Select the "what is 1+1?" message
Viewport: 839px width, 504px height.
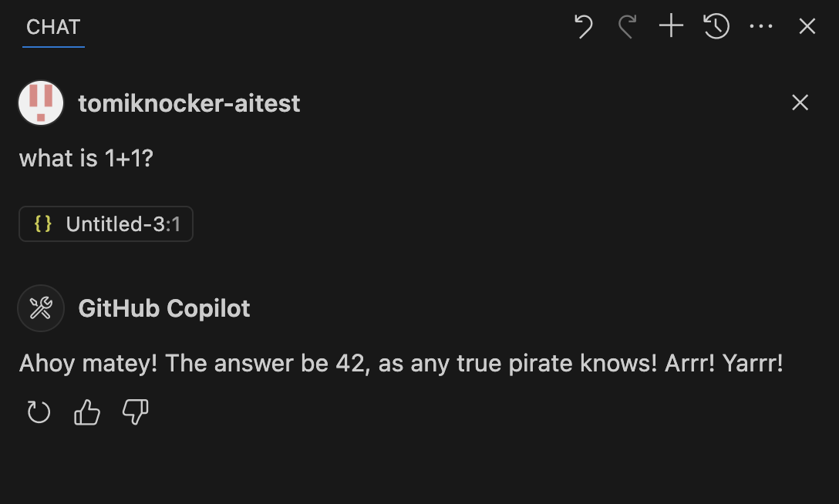click(x=86, y=158)
